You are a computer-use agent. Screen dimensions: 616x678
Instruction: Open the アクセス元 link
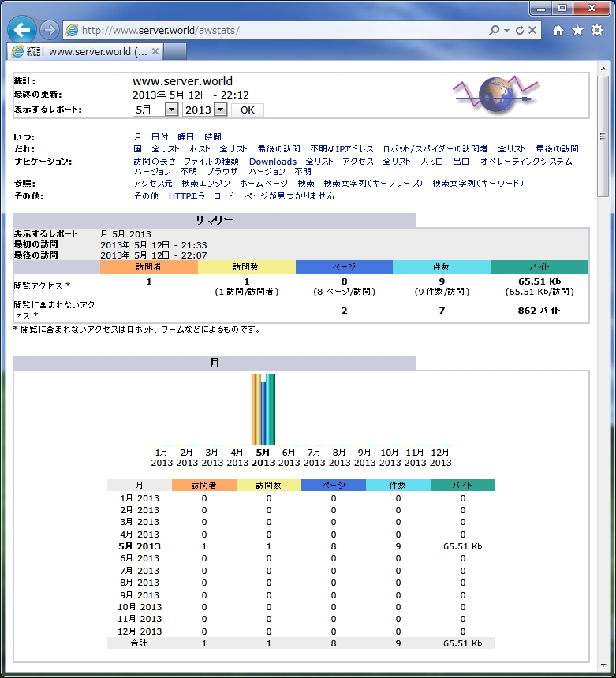coord(153,184)
